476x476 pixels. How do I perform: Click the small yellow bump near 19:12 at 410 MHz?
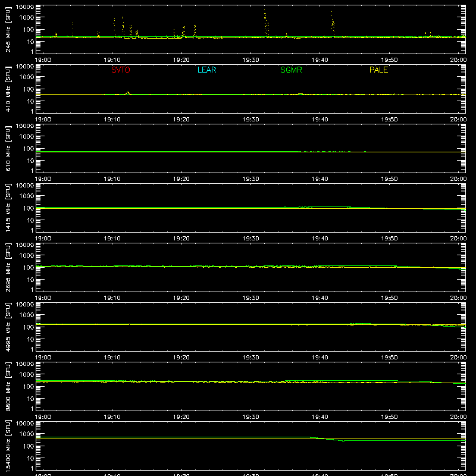pos(128,93)
